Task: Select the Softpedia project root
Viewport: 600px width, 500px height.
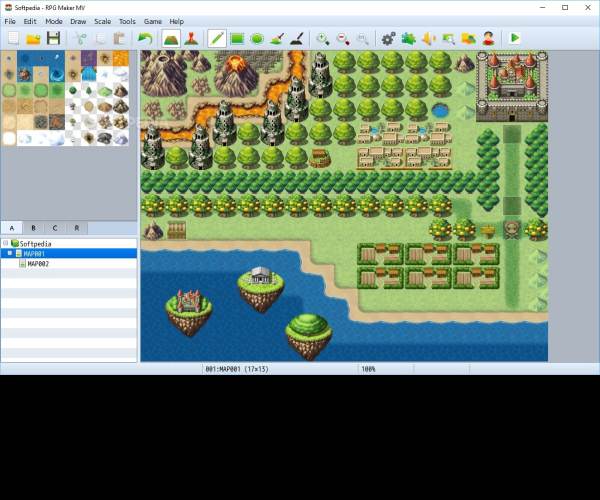Action: [x=35, y=244]
